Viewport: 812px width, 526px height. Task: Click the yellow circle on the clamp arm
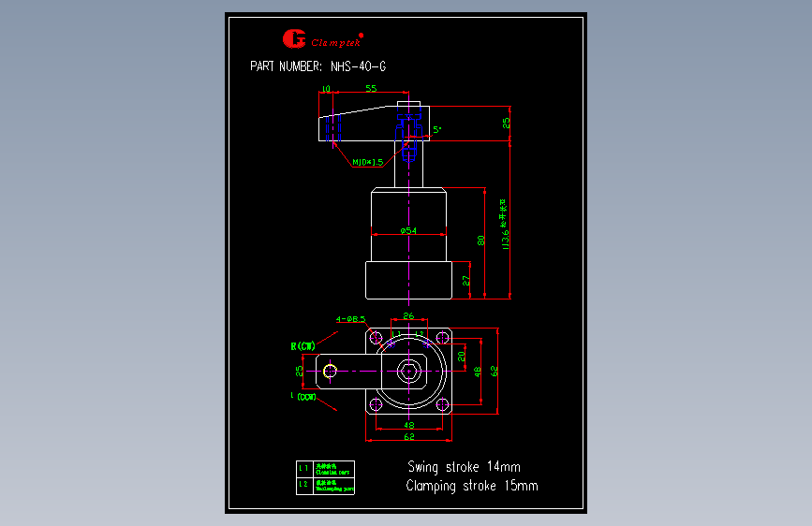pyautogui.click(x=330, y=371)
